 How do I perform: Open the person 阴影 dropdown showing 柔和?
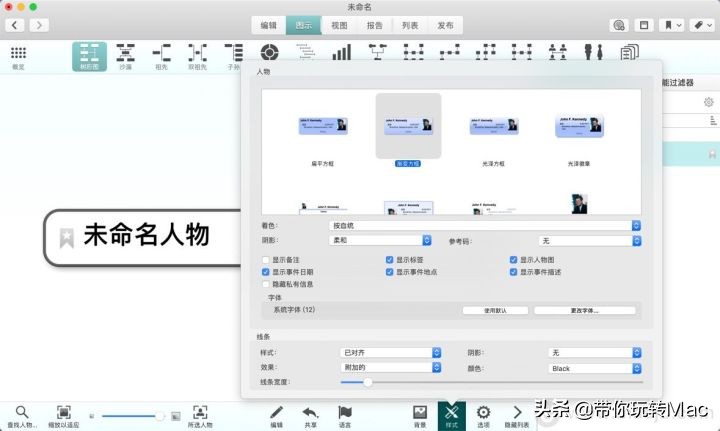(x=380, y=240)
